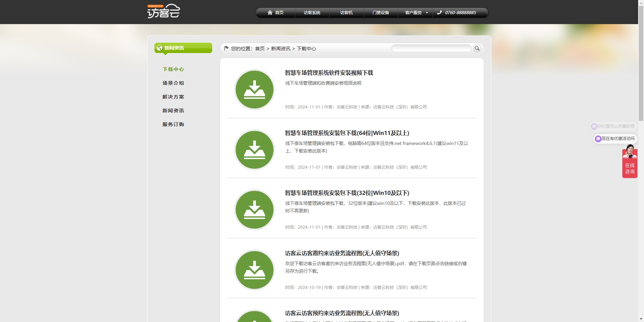The image size is (644, 322).
Task: Open 访客系统 navigation item
Action: 312,13
